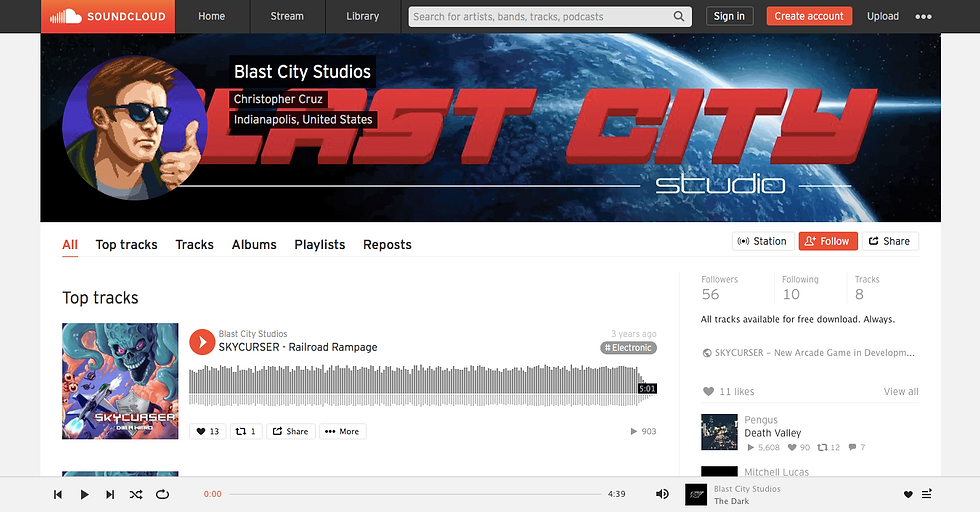This screenshot has width=980, height=512.
Task: Repost the Railroad Rampage track
Action: coord(246,431)
